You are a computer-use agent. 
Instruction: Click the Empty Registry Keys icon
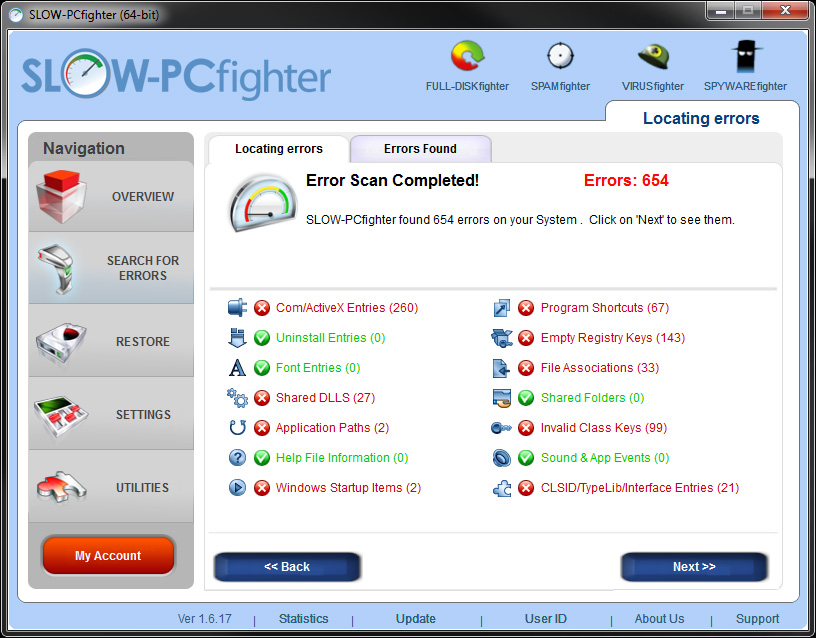tap(502, 338)
